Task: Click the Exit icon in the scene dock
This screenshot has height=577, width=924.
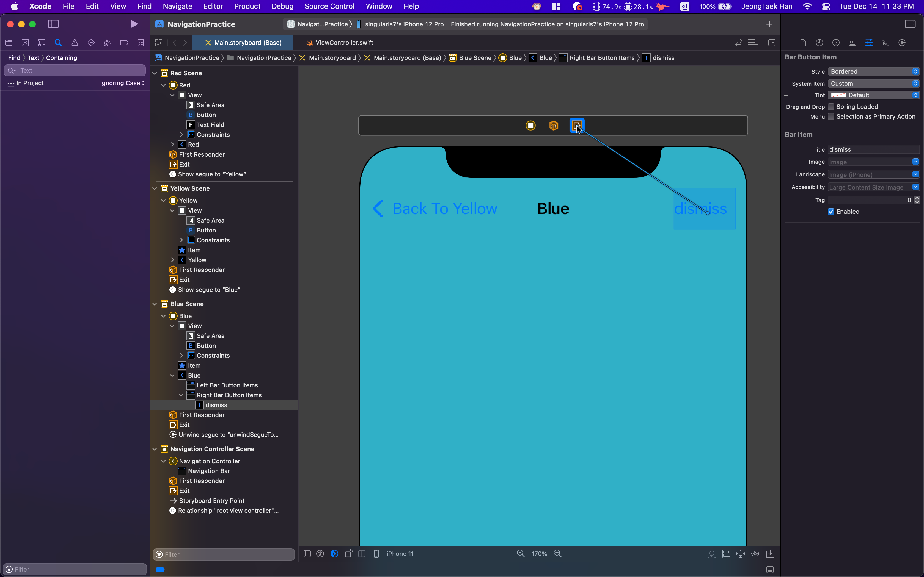Action: tap(577, 125)
